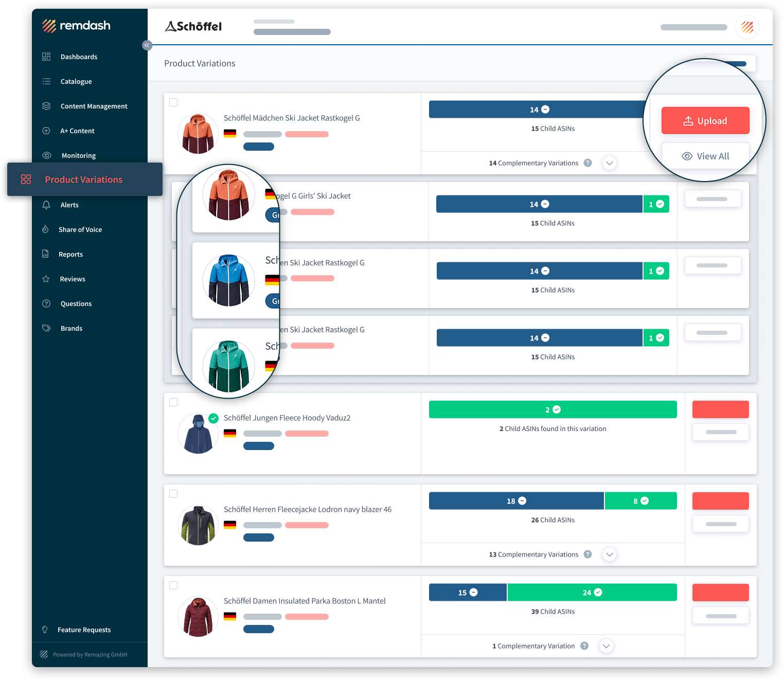Open the Reports document icon
The image size is (784, 681).
[45, 254]
